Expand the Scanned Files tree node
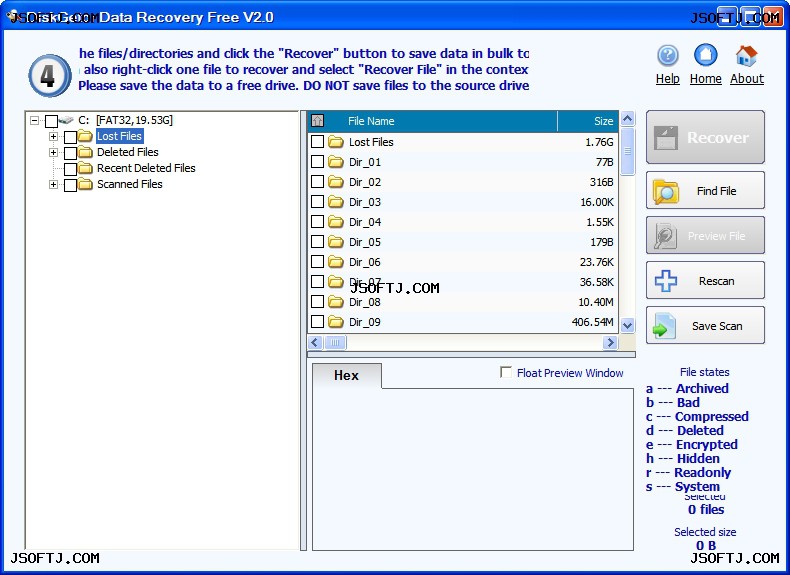 tap(53, 184)
